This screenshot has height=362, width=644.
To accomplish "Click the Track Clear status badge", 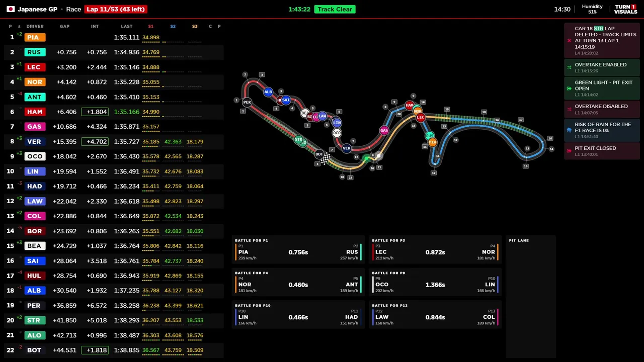I will [x=335, y=9].
